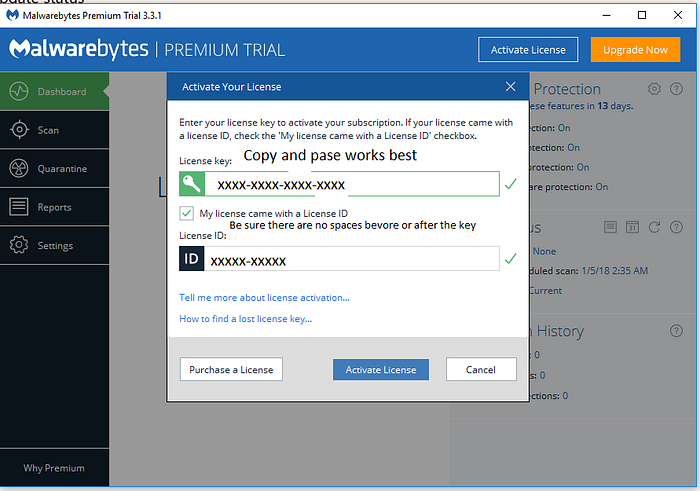Click the Reports list icon
This screenshot has height=491, width=700.
tap(19, 207)
